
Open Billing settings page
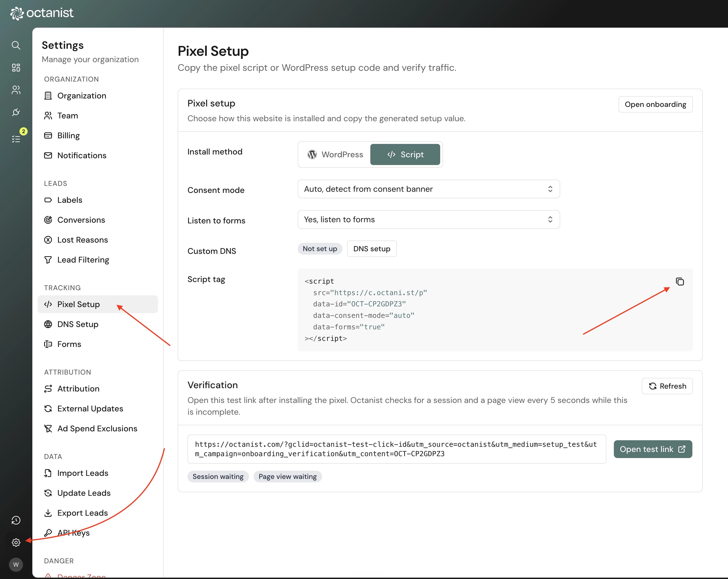click(x=98, y=135)
